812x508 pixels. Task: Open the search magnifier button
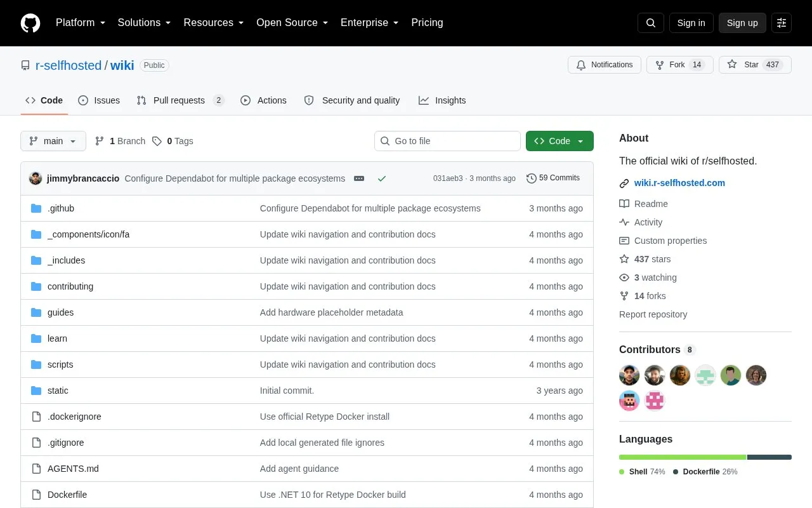651,23
